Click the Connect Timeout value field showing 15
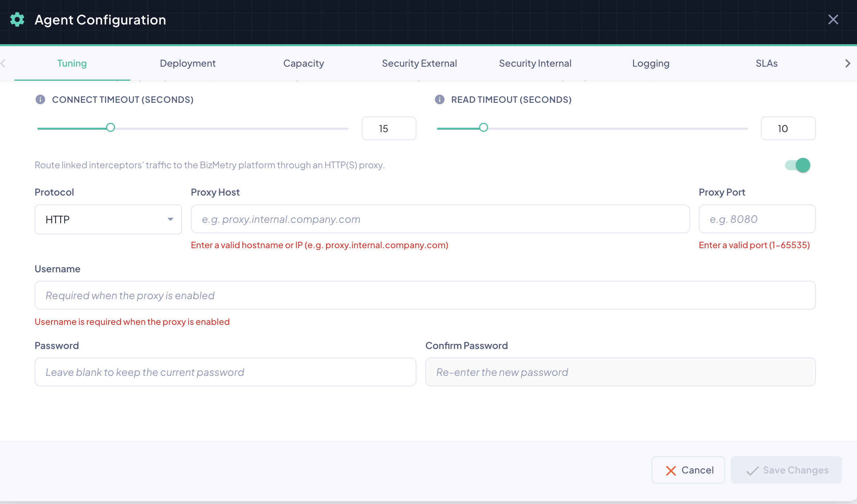The height and width of the screenshot is (504, 857). [389, 129]
